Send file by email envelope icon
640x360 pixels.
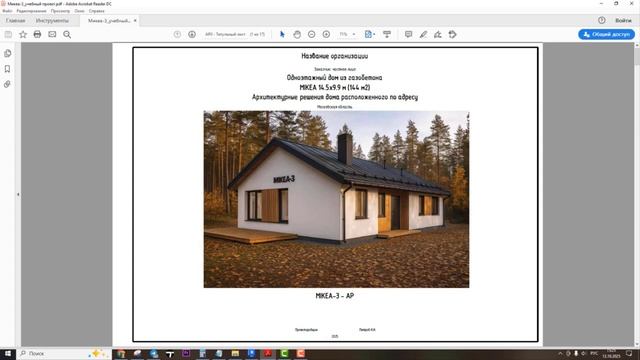pyautogui.click(x=52, y=34)
